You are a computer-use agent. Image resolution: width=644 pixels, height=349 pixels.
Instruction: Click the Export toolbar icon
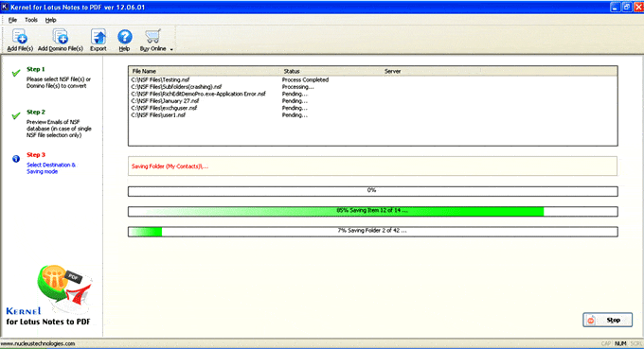click(x=98, y=37)
